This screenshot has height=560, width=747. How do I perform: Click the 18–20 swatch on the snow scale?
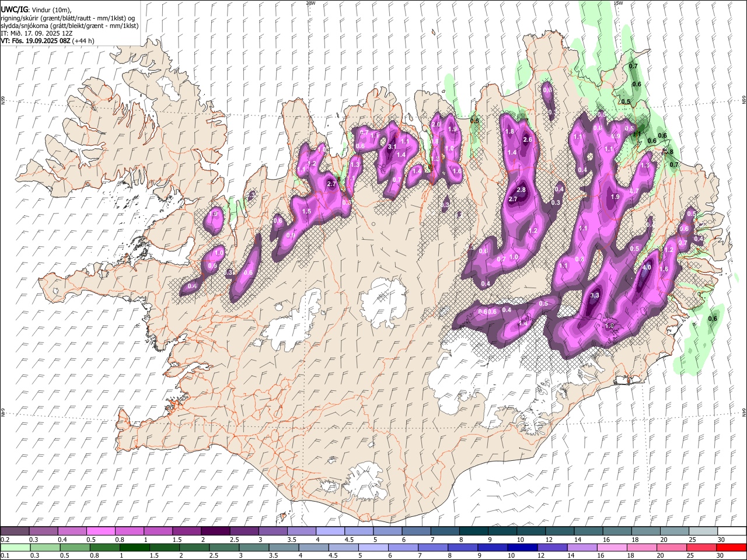click(x=646, y=531)
